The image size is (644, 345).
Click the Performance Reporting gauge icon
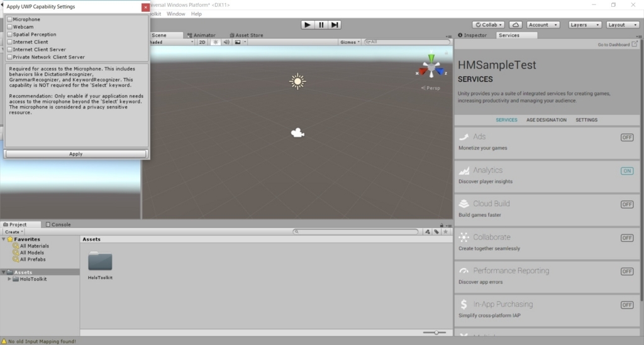click(x=464, y=271)
